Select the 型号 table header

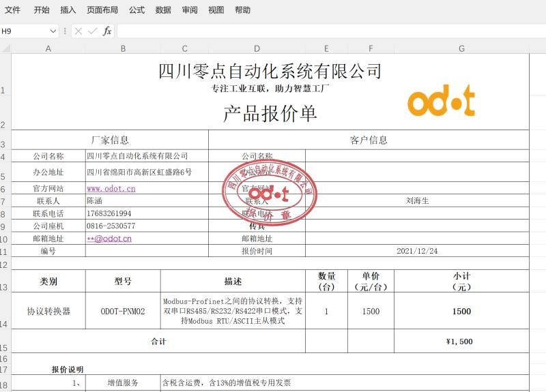[123, 281]
